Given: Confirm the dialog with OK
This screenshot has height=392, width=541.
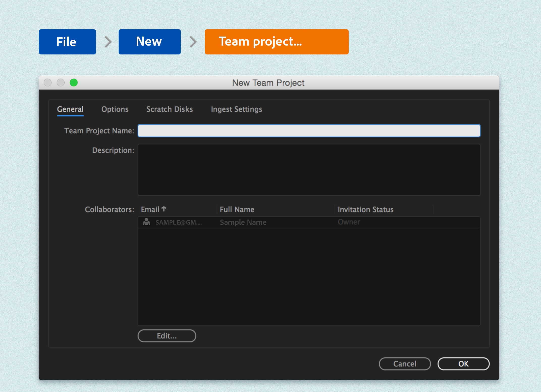Looking at the screenshot, I should [463, 364].
